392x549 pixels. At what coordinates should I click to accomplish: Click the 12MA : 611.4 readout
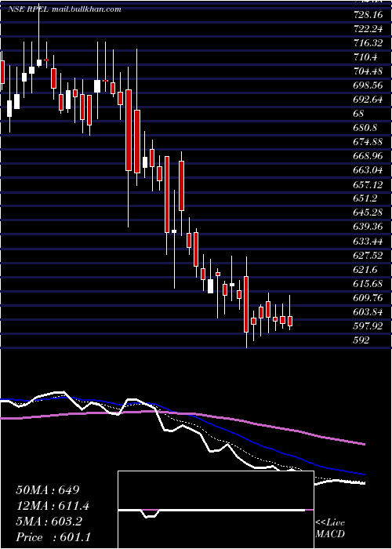click(x=53, y=506)
